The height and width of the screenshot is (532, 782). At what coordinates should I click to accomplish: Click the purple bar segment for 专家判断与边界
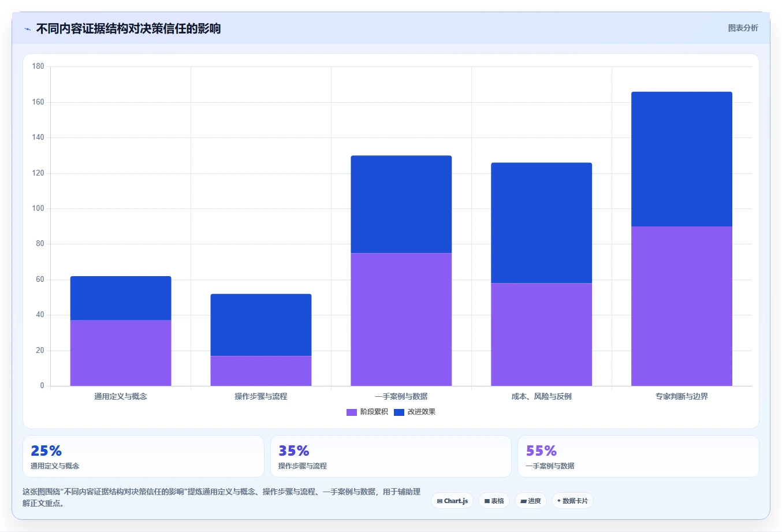tap(682, 306)
